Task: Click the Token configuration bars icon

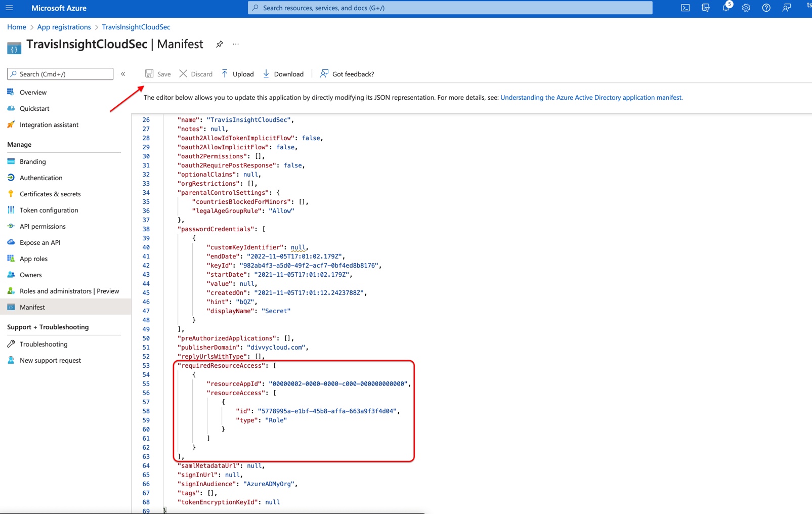Action: pyautogui.click(x=11, y=210)
